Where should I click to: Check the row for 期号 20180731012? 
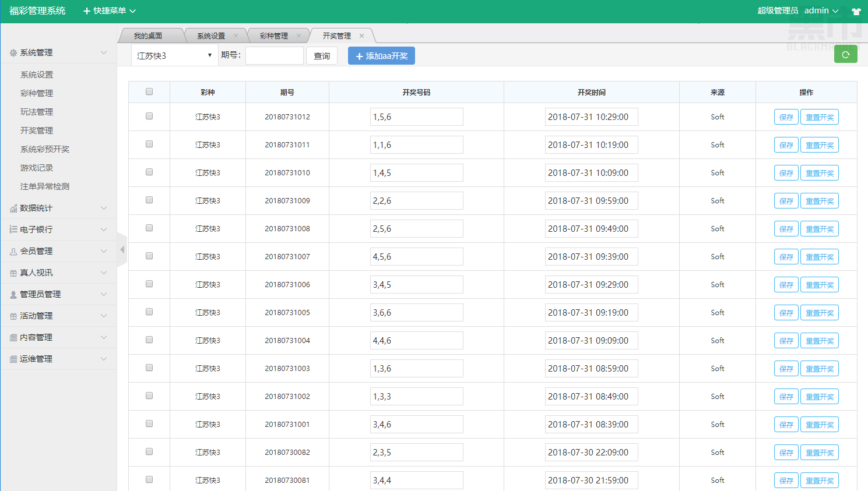click(149, 116)
